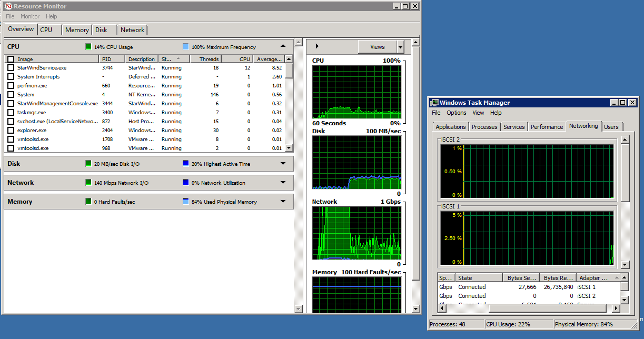Select the iSCSI 1 adapter row
The height and width of the screenshot is (339, 644).
tap(529, 287)
